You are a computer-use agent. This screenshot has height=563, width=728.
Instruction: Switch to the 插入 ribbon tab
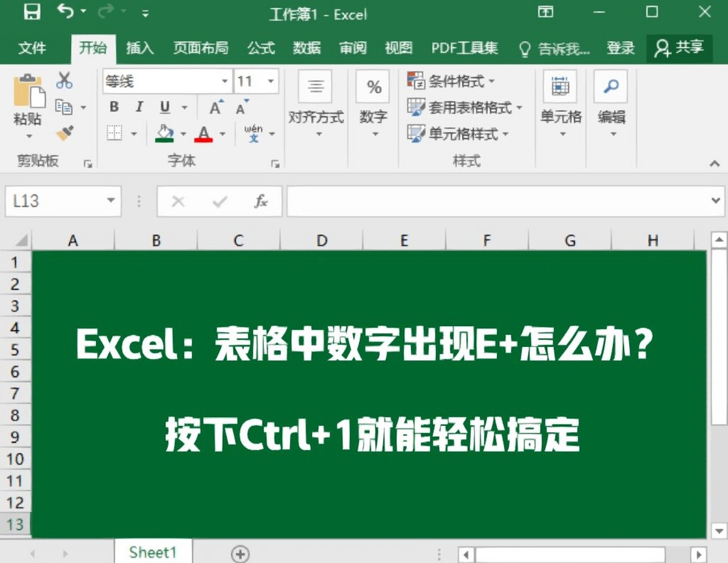click(140, 48)
